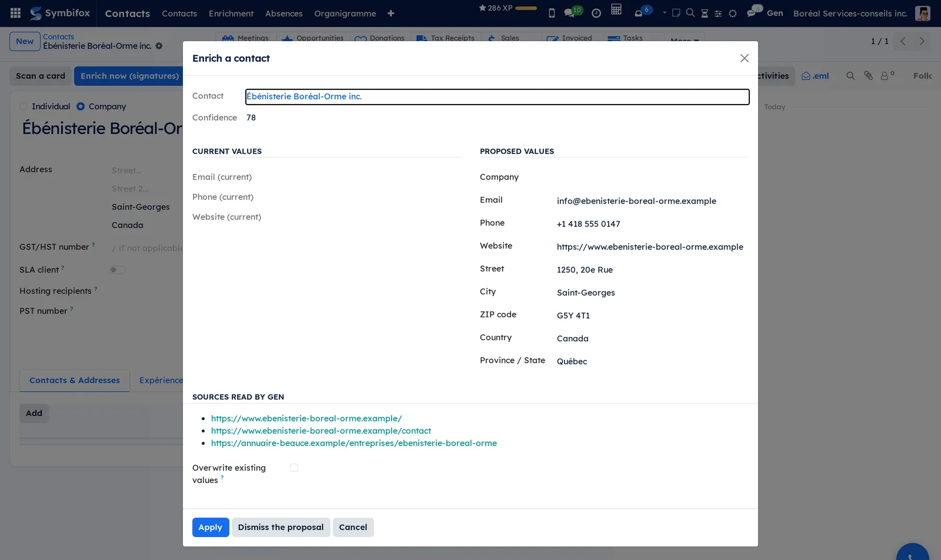The width and height of the screenshot is (941, 560).
Task: Open the annuaire-beauce.example source link
Action: point(354,443)
